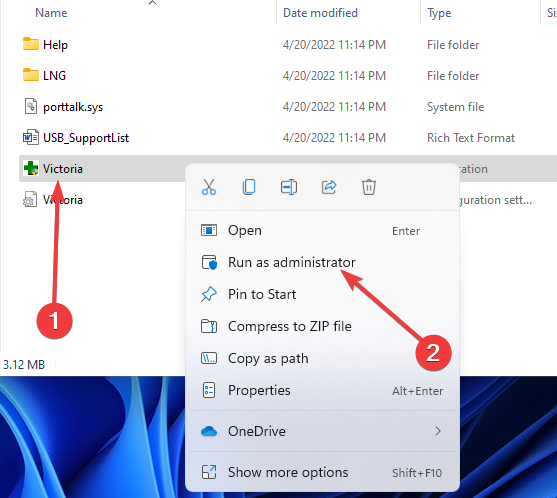Click the Copy as path icon

tap(209, 358)
